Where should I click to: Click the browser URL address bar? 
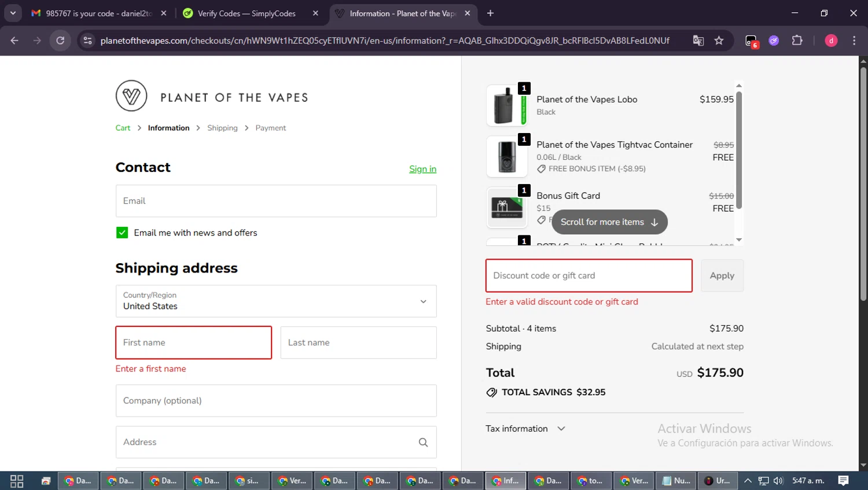point(384,40)
